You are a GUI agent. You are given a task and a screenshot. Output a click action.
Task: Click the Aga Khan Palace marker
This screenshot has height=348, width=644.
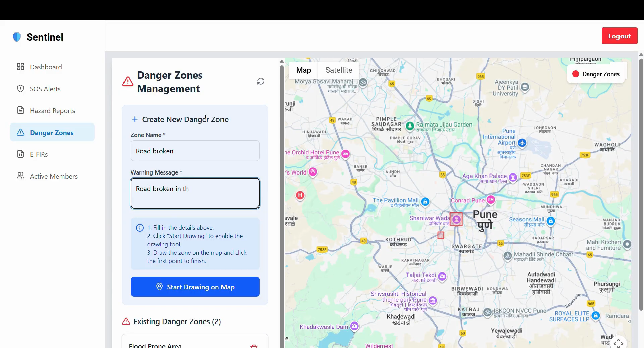[513, 177]
